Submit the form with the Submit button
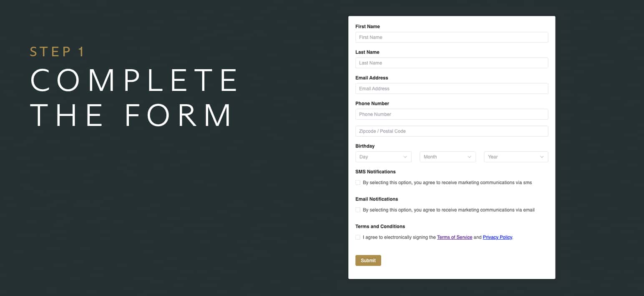 [368, 261]
